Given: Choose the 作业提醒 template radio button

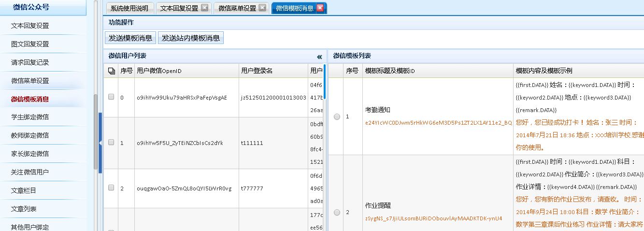Looking at the screenshot, I should pyautogui.click(x=337, y=212).
